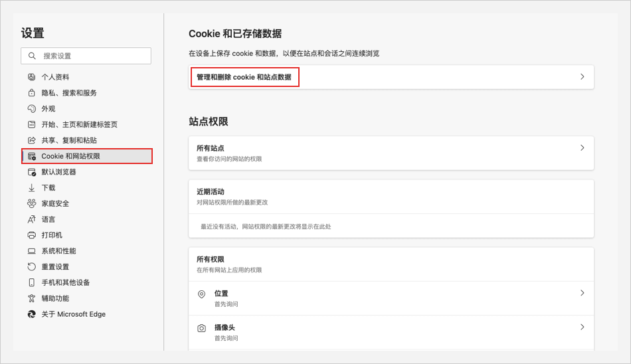This screenshot has height=364, width=631.
Task: Expand the 摄像头 permission chevron
Action: pos(582,327)
